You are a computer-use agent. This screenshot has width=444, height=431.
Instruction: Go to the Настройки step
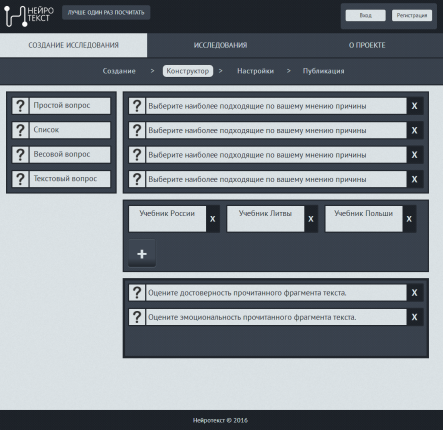pos(255,71)
